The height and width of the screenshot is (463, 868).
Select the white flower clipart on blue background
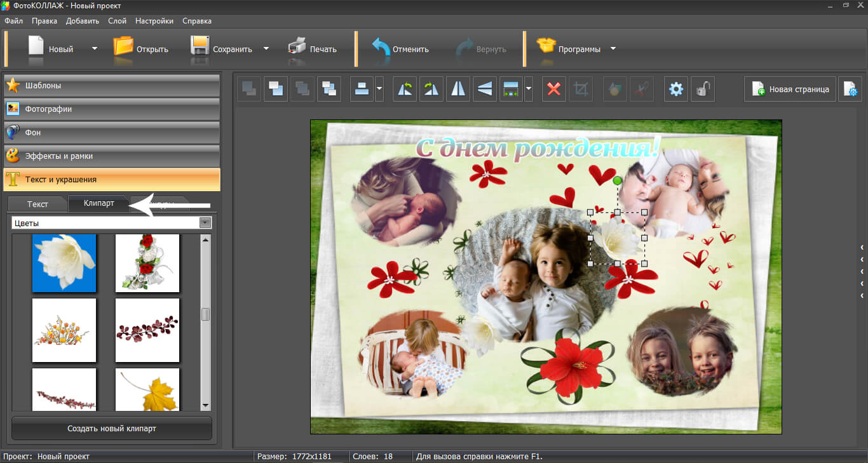[x=64, y=263]
